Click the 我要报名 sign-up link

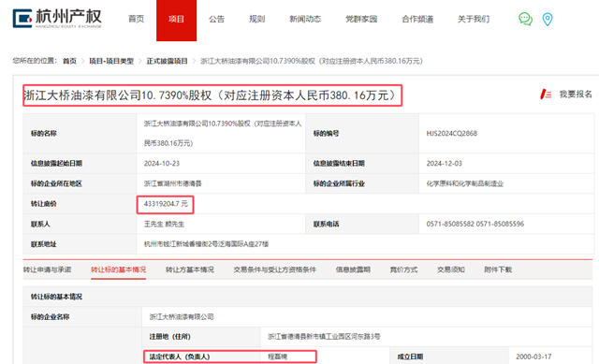pos(576,94)
